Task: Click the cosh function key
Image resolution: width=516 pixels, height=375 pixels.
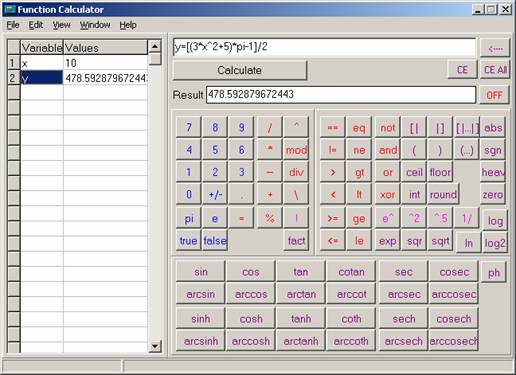Action: click(251, 319)
